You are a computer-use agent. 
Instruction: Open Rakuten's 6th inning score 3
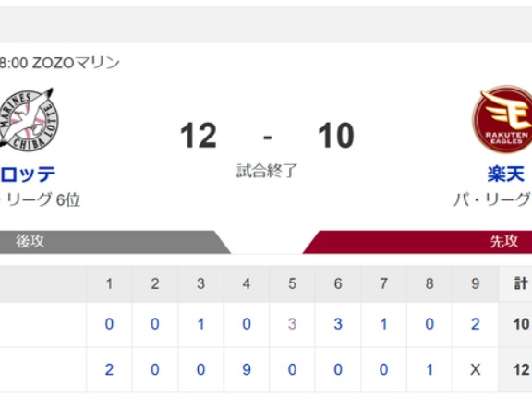click(338, 324)
